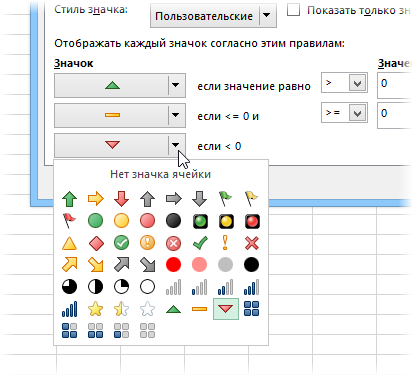Image resolution: width=413 pixels, height=376 pixels.
Task: Pick the flat solid black circle in arrows row
Action: pyautogui.click(x=251, y=265)
